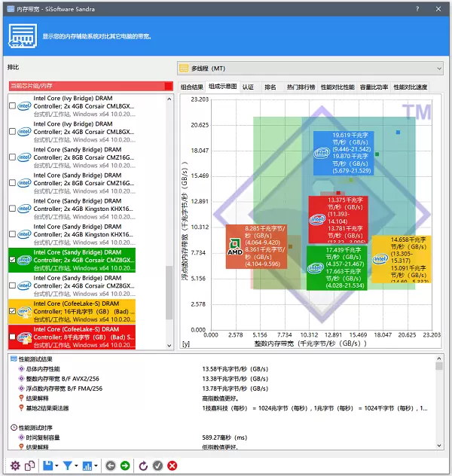Open the purple gear settings icon

pos(15,465)
